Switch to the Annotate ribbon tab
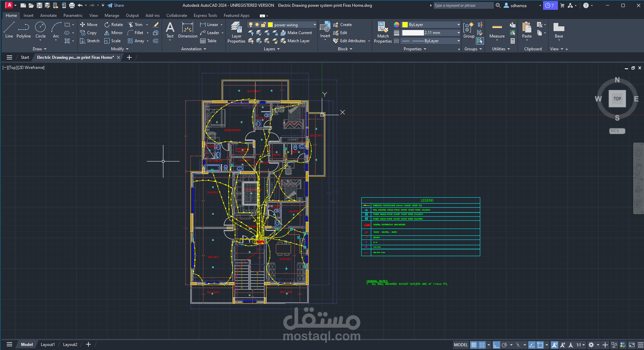Screen dimensions: 644x350 [x=48, y=15]
